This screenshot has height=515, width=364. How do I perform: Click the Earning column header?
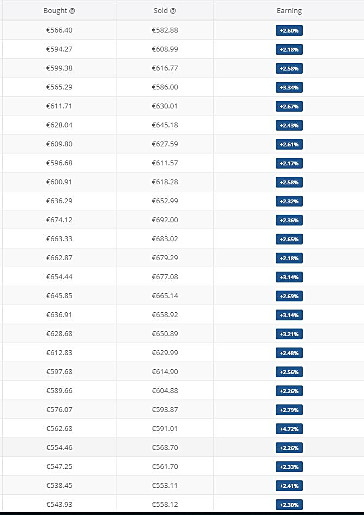289,11
